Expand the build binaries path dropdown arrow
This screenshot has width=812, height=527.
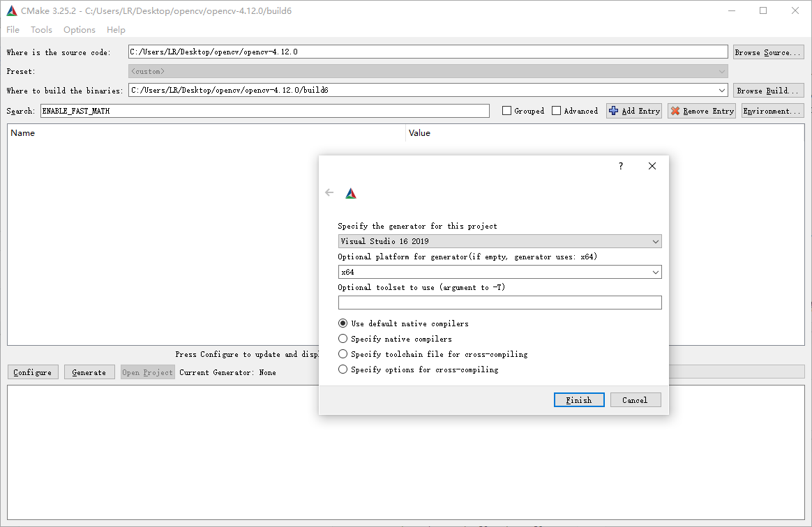[722, 90]
